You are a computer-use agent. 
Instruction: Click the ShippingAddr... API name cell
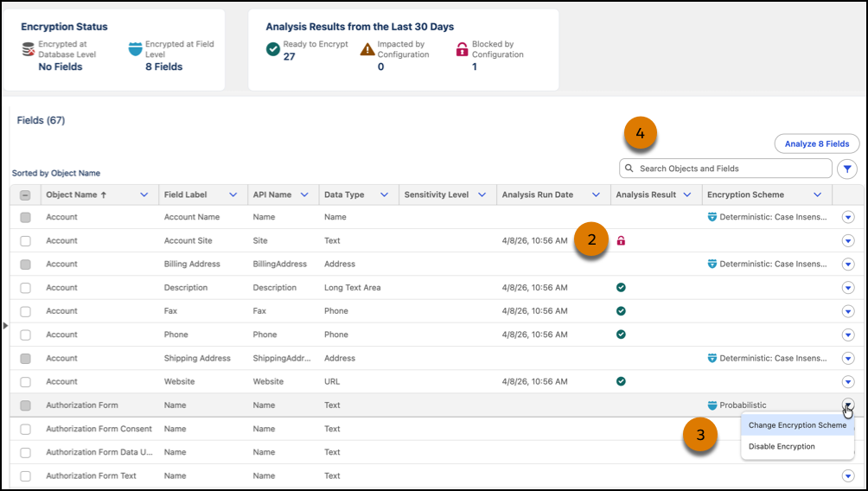click(x=282, y=358)
